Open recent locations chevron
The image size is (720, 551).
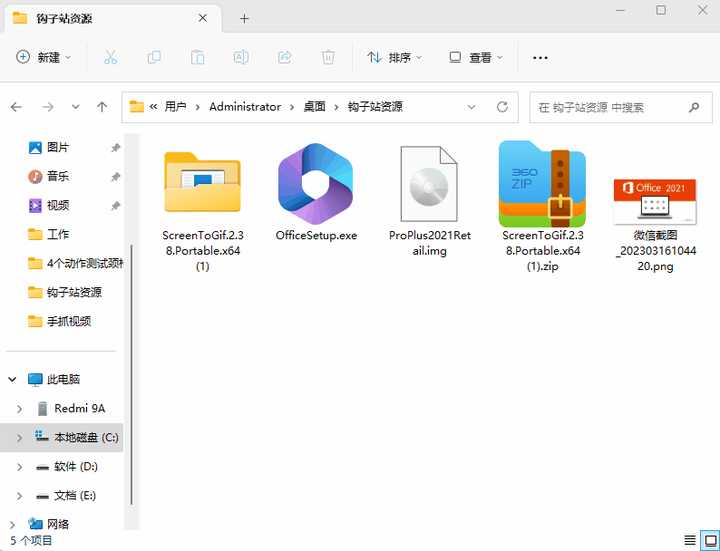tap(75, 107)
